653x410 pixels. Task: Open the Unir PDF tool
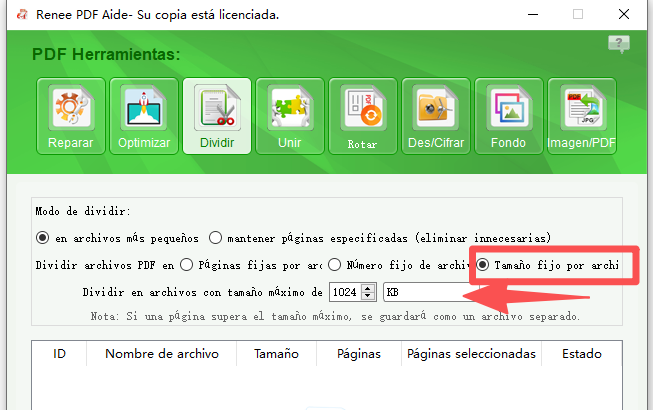(290, 116)
